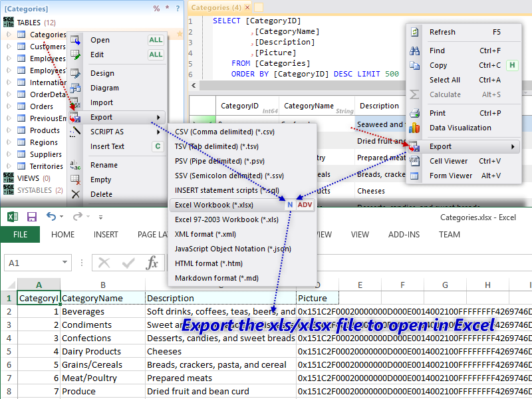Click the Data Visualization chart icon

pyautogui.click(x=414, y=128)
